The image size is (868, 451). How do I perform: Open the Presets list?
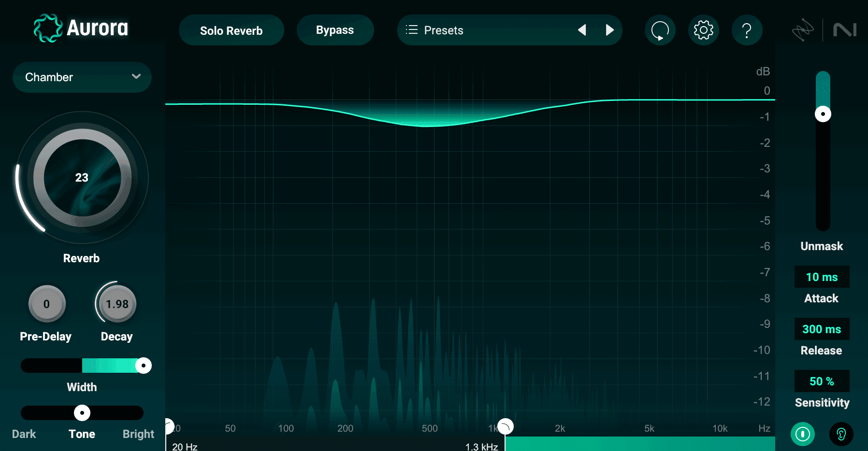(x=434, y=30)
